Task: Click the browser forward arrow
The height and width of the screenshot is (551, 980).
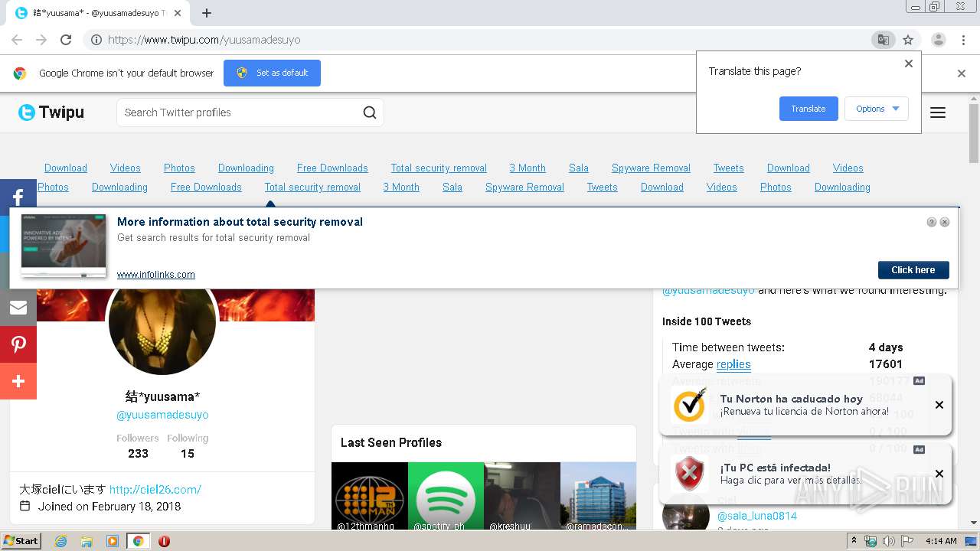Action: coord(41,40)
